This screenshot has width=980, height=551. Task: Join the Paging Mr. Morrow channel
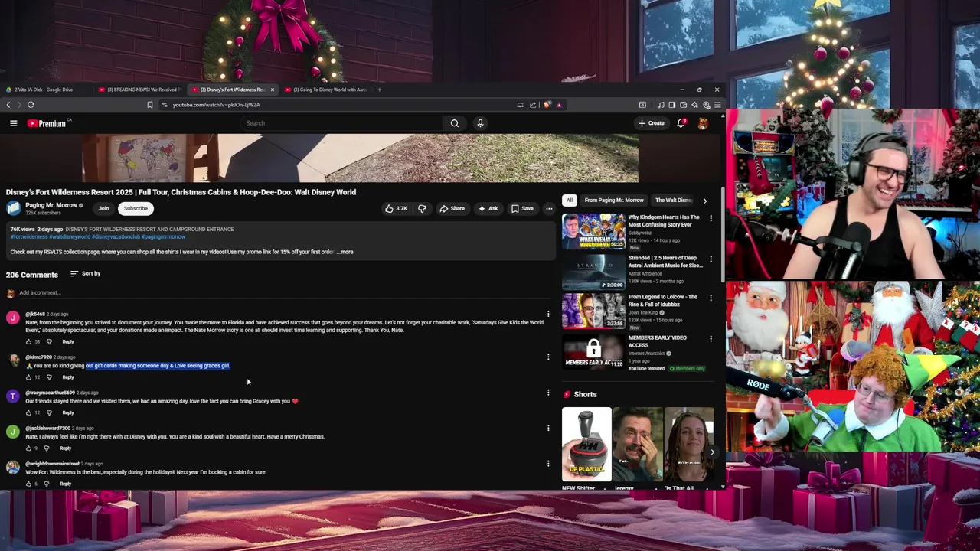click(x=103, y=208)
